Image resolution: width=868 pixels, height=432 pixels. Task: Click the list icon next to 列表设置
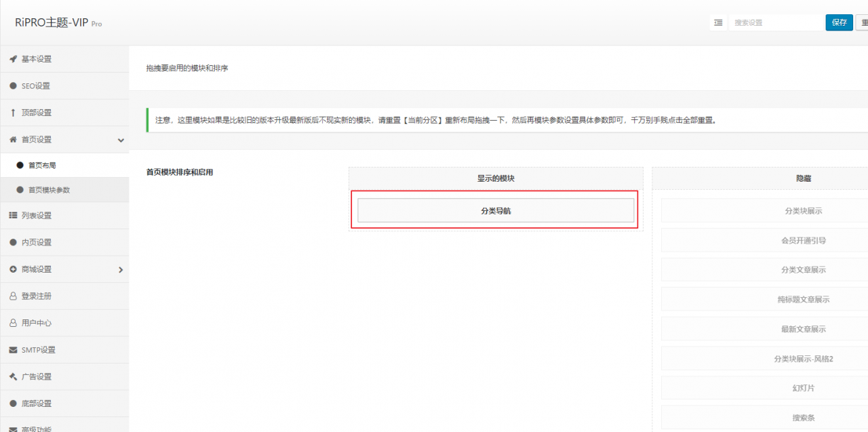coord(12,215)
